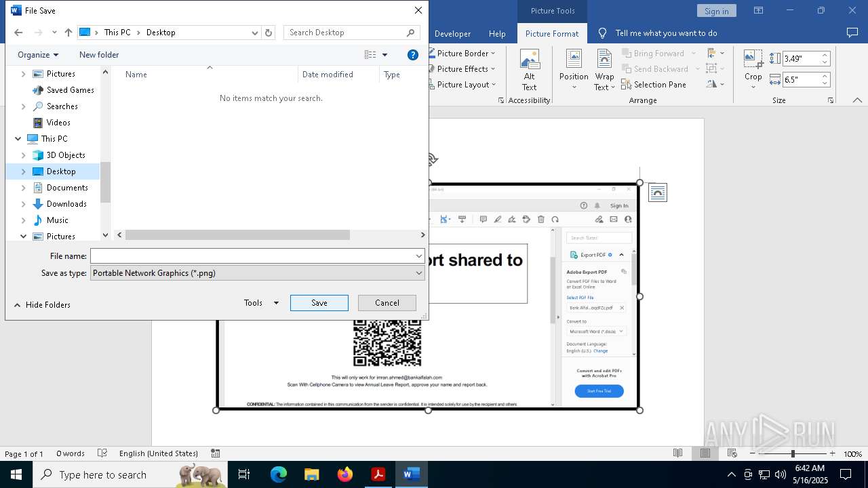
Task: Select Desktop in the folder tree
Action: click(61, 171)
